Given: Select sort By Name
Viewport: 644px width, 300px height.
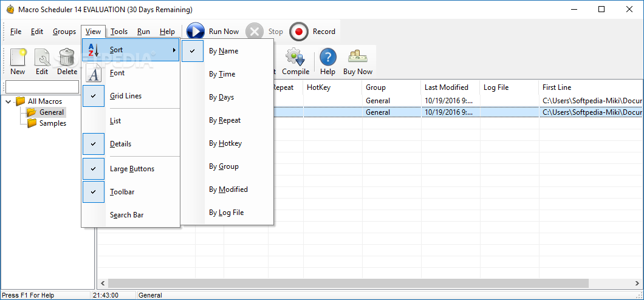Looking at the screenshot, I should point(227,51).
